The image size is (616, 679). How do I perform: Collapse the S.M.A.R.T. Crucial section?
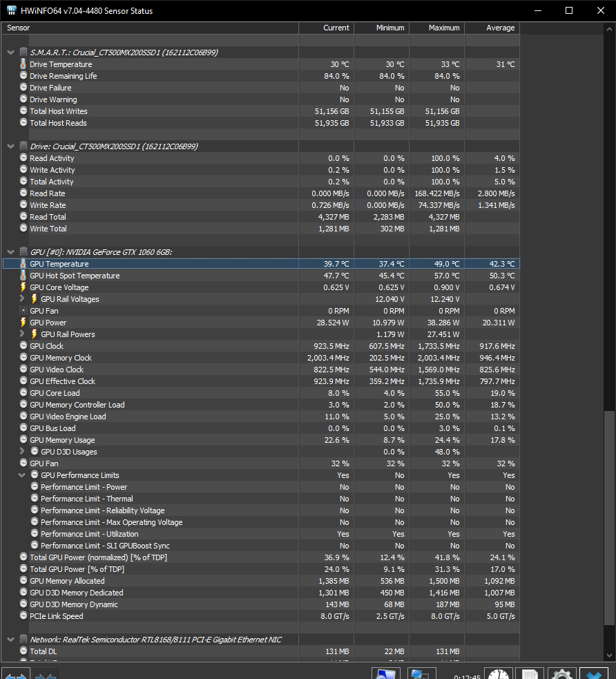11,52
